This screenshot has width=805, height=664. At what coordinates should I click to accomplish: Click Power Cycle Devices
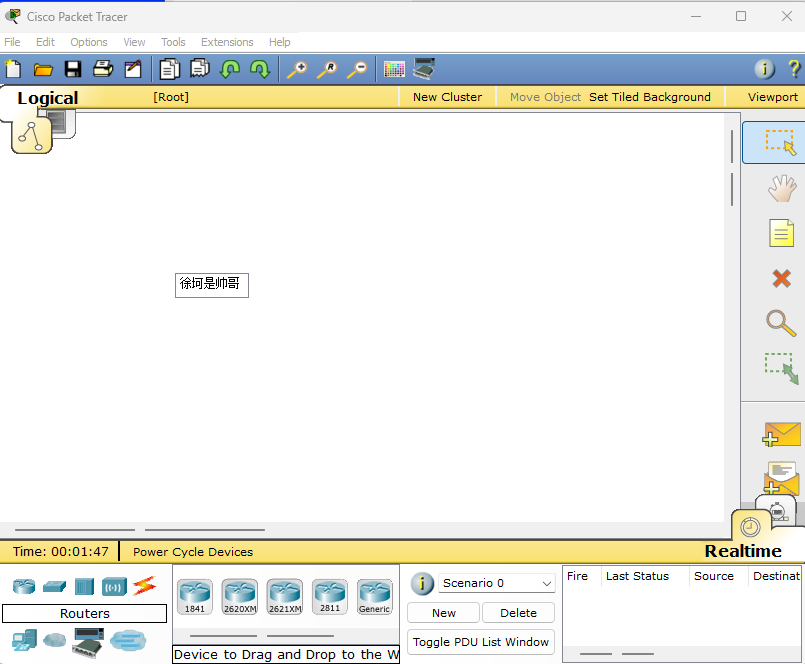[193, 552]
